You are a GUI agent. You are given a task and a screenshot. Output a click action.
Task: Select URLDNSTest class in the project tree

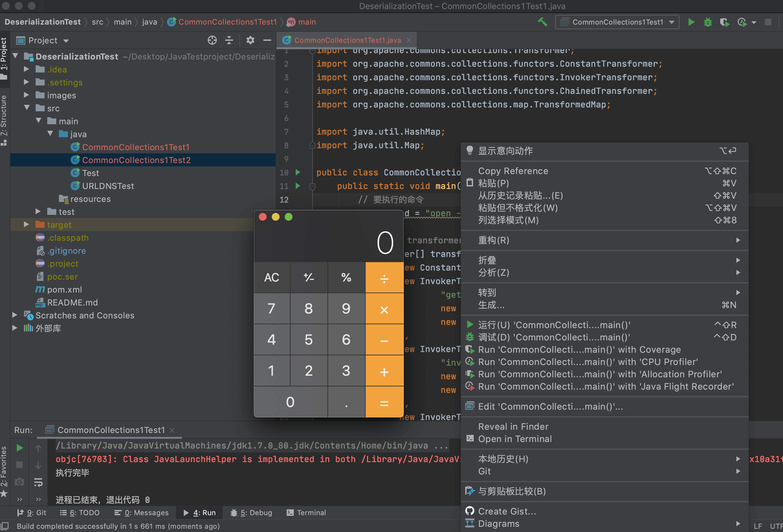(108, 186)
